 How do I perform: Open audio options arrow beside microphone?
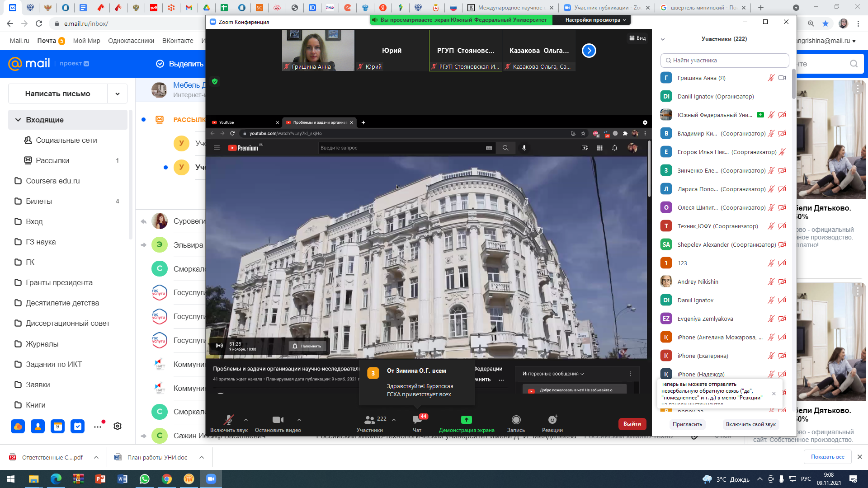[246, 420]
